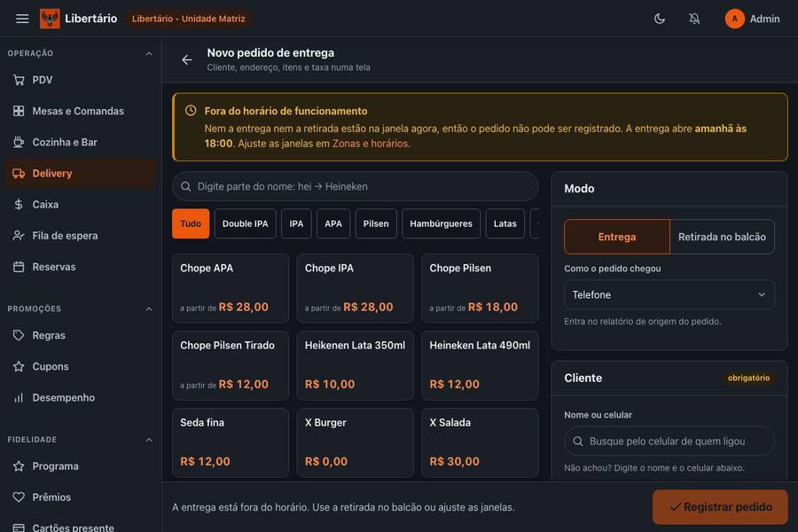This screenshot has width=798, height=532.
Task: Click the Libertário logo icon
Action: [x=50, y=19]
